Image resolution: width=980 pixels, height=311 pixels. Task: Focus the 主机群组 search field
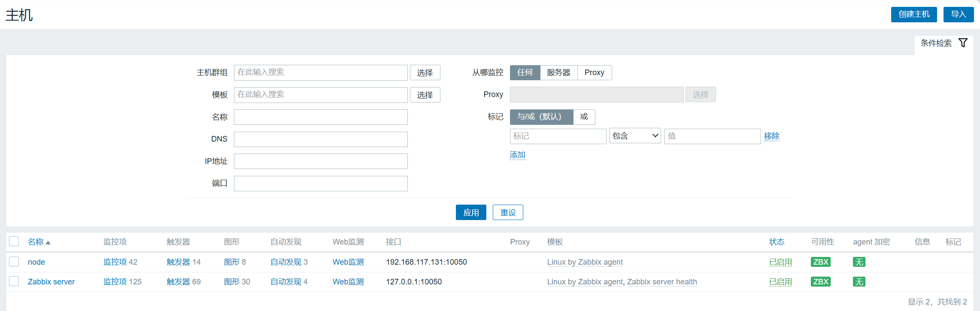321,72
